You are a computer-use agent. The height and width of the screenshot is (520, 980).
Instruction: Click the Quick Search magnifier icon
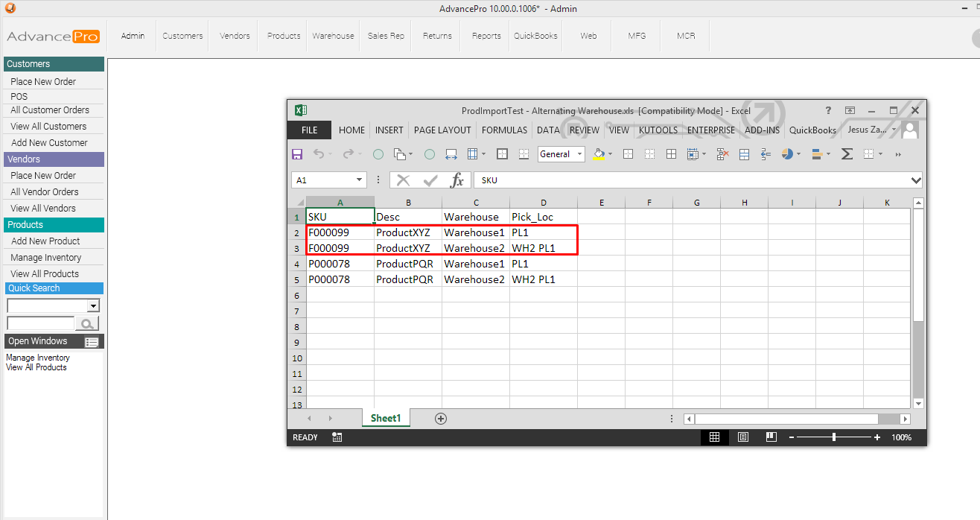pyautogui.click(x=88, y=323)
